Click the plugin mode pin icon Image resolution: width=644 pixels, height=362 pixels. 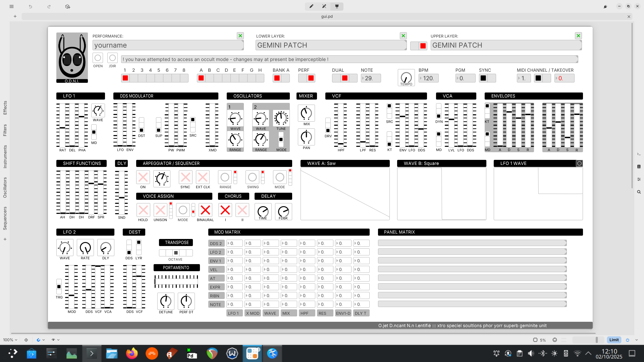coord(605,6)
